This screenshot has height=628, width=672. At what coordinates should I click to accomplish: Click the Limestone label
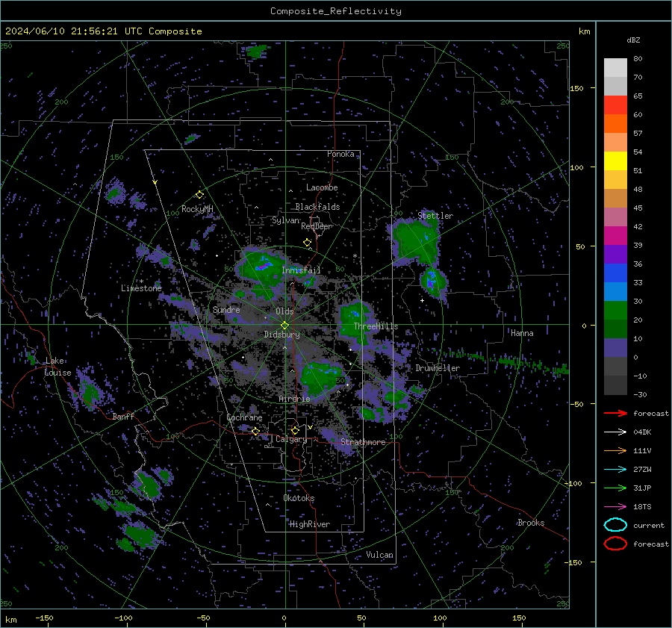[141, 288]
